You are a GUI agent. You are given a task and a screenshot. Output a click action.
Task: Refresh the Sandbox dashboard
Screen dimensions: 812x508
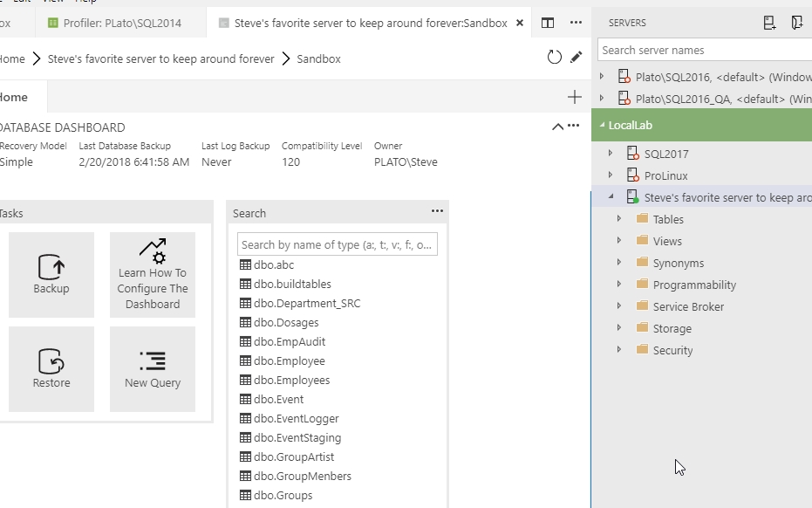coord(555,58)
